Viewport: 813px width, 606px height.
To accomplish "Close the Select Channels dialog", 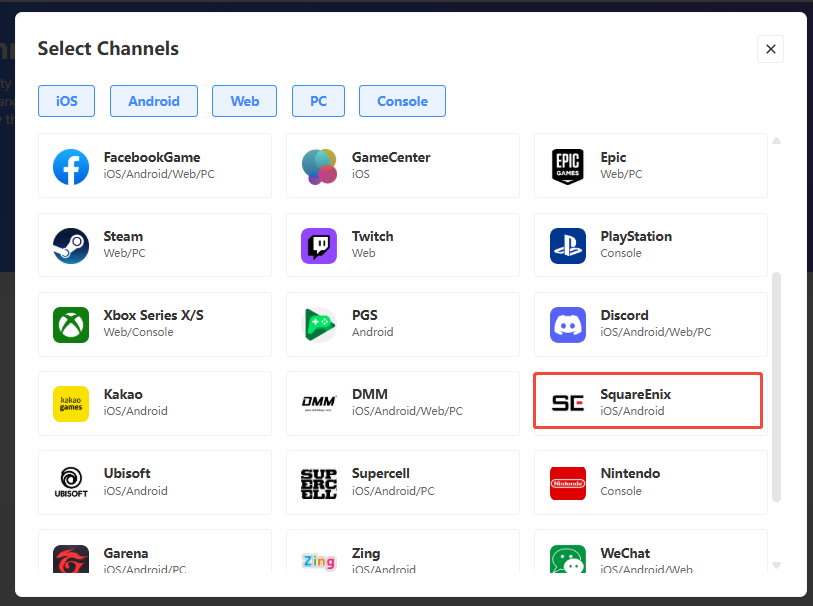I will click(x=770, y=49).
